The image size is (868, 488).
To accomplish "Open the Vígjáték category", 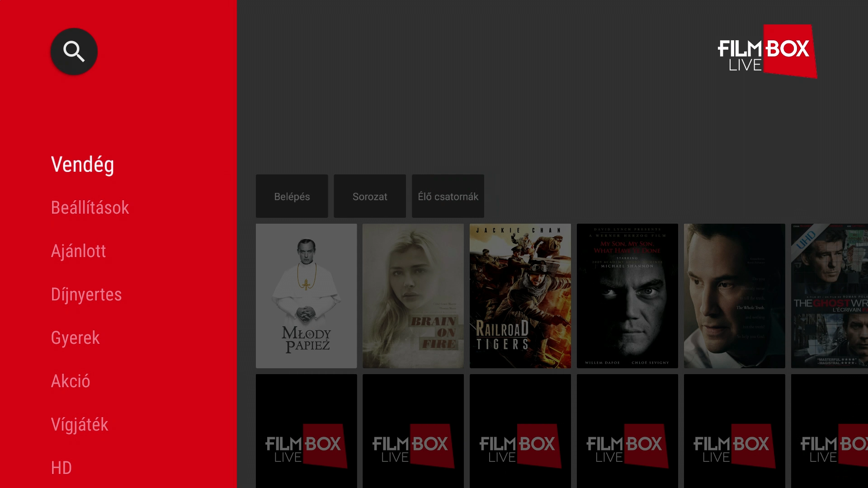I will pos(80,425).
